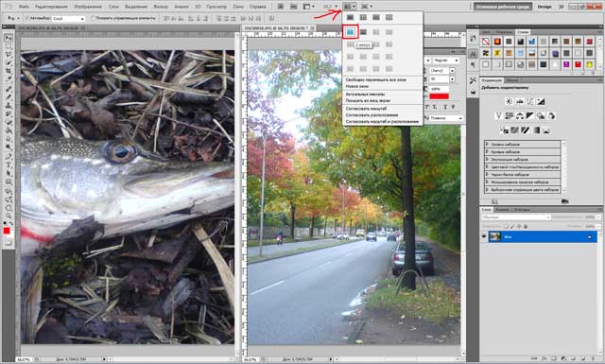Open the Плавное anti-aliasing dropdown
Viewport: 605px width, 364px height.
(446, 118)
